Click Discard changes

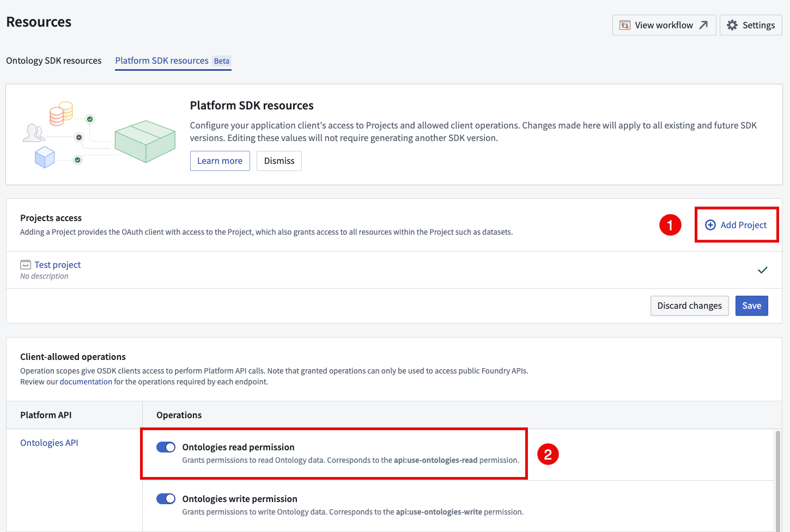tap(689, 305)
